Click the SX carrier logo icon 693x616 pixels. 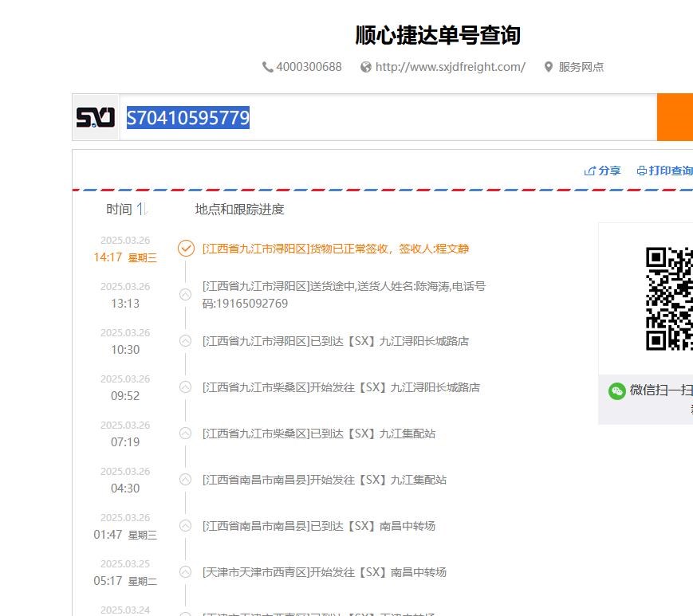(96, 117)
